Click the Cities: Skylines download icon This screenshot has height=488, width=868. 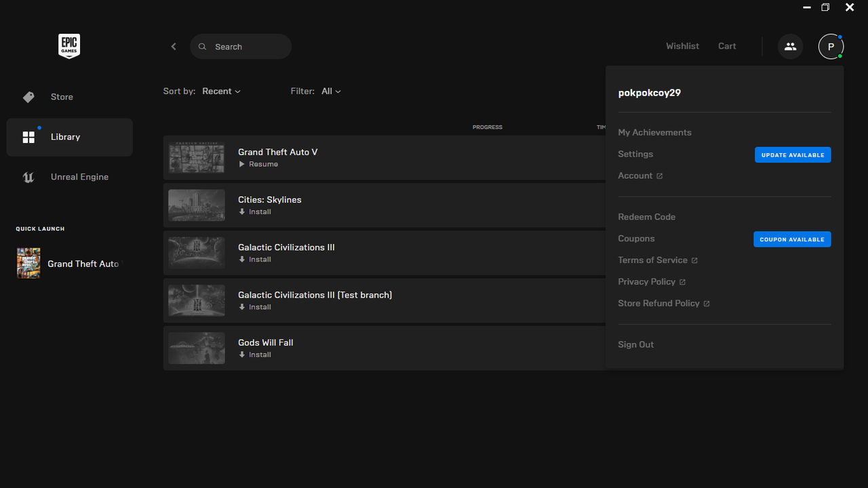242,212
